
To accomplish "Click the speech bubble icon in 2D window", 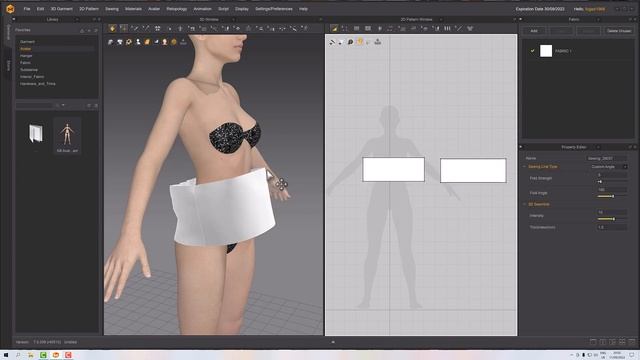I will click(x=350, y=42).
